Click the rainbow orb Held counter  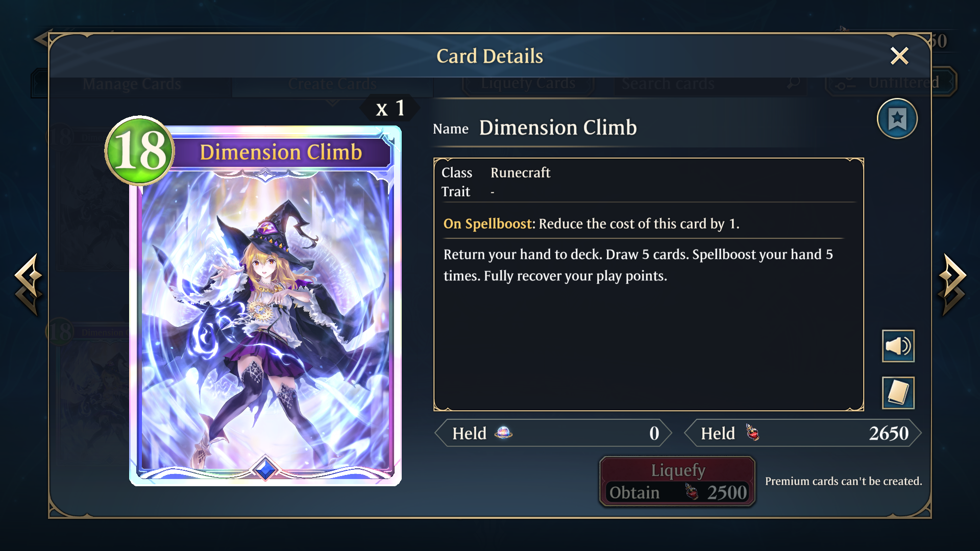tap(553, 433)
